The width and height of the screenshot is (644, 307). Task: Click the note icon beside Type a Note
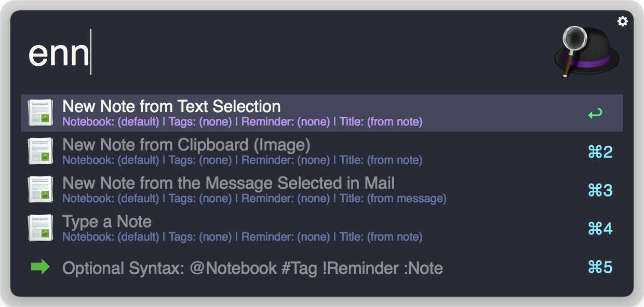point(41,227)
